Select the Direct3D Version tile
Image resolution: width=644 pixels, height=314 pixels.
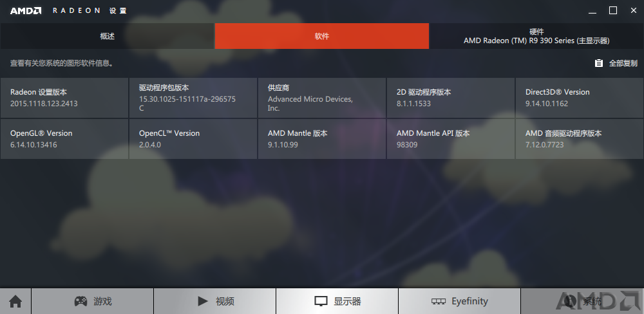click(x=580, y=98)
